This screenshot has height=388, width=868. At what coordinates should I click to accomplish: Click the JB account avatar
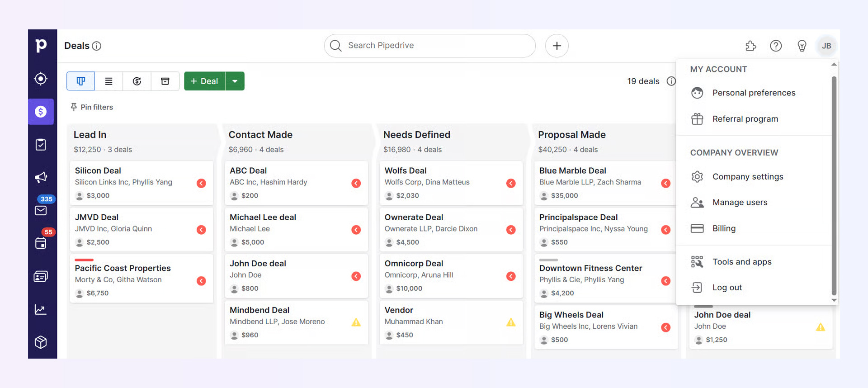tap(826, 46)
